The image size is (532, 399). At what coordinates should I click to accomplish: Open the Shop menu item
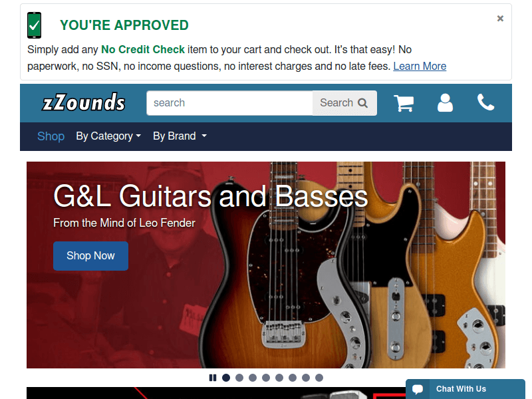[51, 136]
